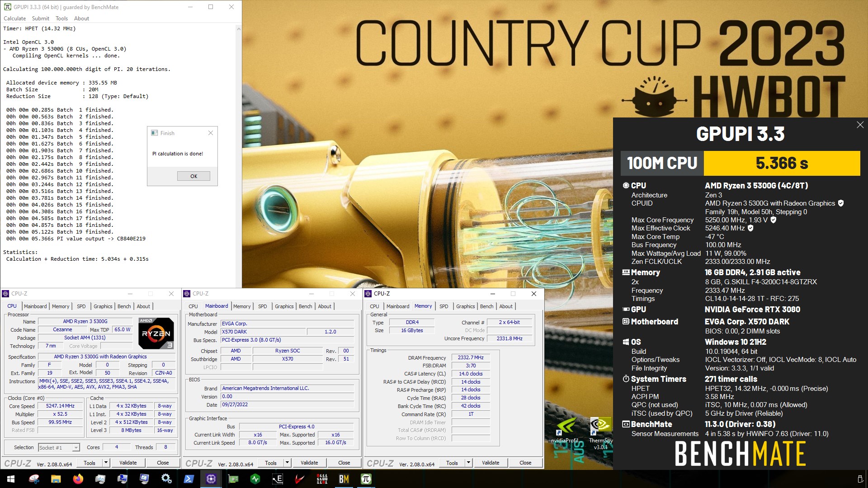This screenshot has width=868, height=488.
Task: Switch to BenchMate taskbar icon
Action: (x=344, y=479)
